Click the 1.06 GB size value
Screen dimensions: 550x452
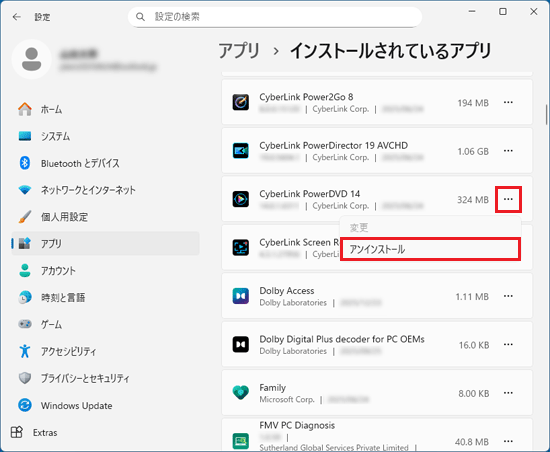click(x=473, y=151)
